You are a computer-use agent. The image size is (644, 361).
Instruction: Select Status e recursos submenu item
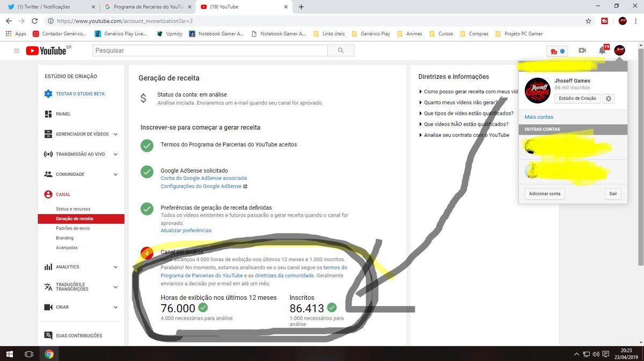(73, 209)
